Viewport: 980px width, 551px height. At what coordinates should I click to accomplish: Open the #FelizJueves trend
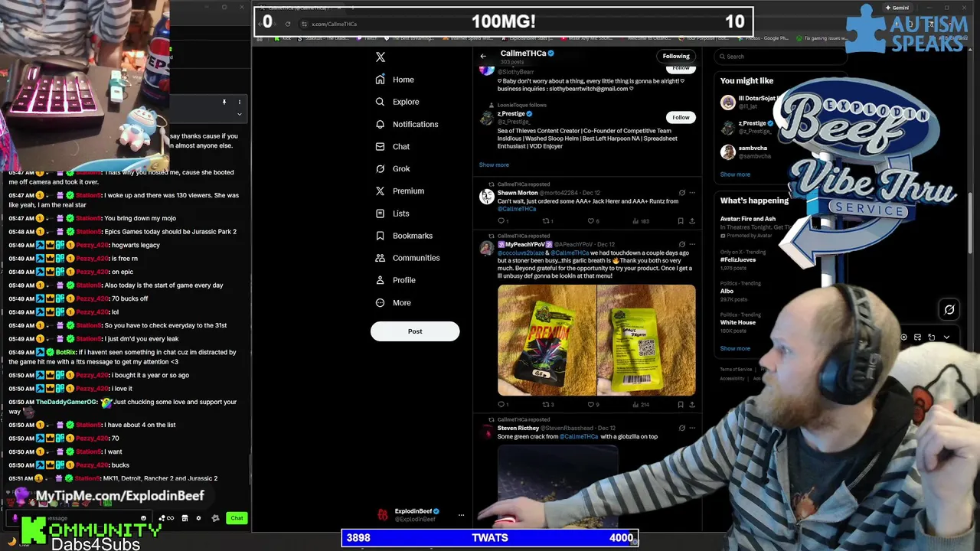point(738,259)
